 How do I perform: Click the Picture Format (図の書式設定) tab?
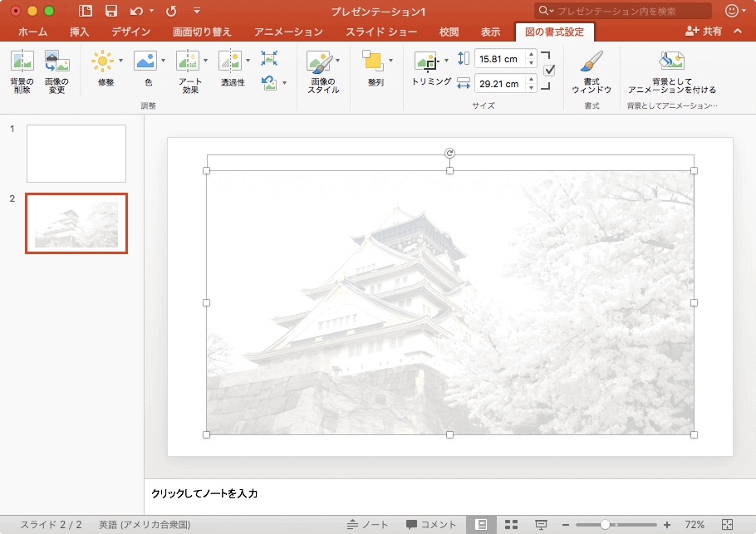(x=554, y=32)
